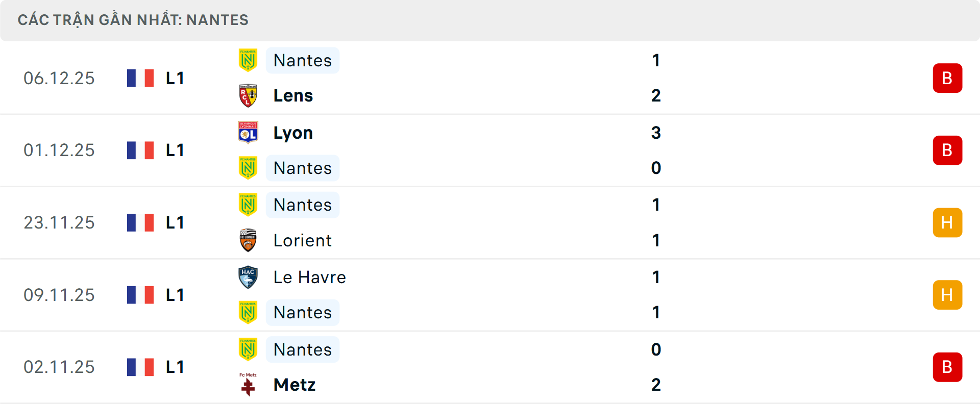The width and height of the screenshot is (980, 404).
Task: Click red B badge for Lyon match
Action: click(x=947, y=150)
